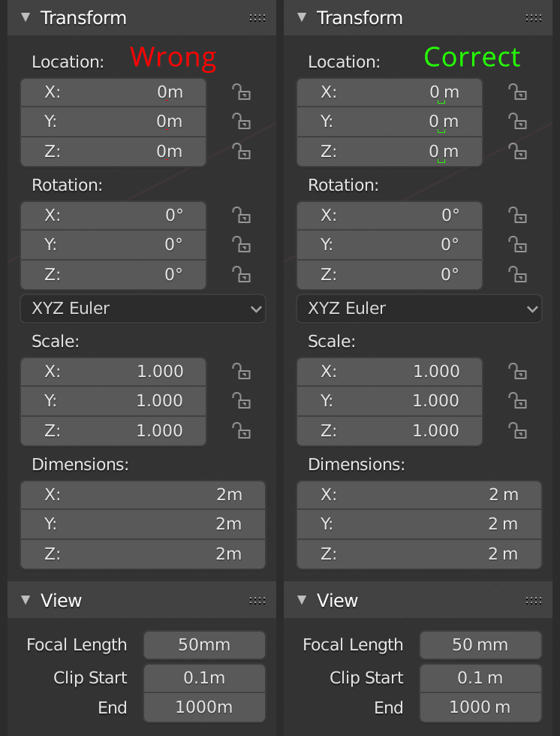The image size is (560, 736).
Task: Click the right View panel title
Action: (337, 600)
